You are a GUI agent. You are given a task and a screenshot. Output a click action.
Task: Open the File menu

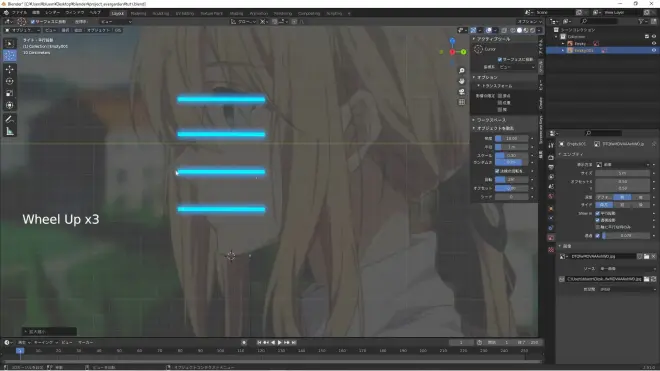(19, 13)
